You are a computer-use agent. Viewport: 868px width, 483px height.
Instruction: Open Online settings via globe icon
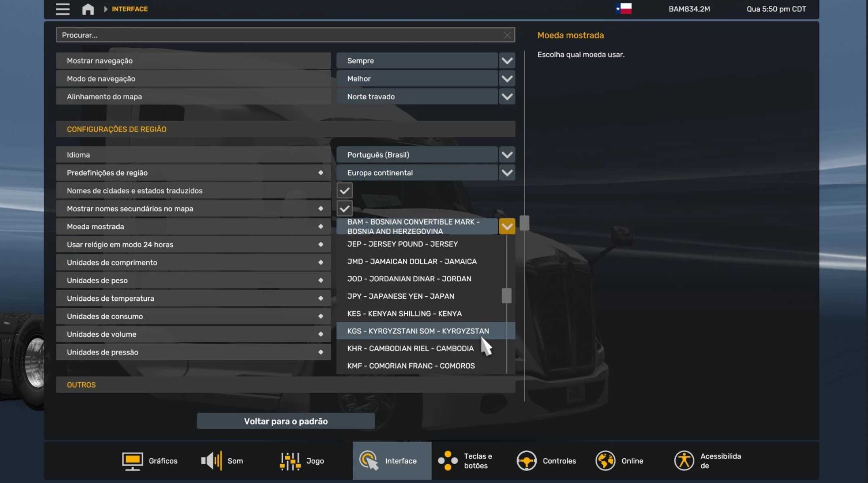[605, 461]
